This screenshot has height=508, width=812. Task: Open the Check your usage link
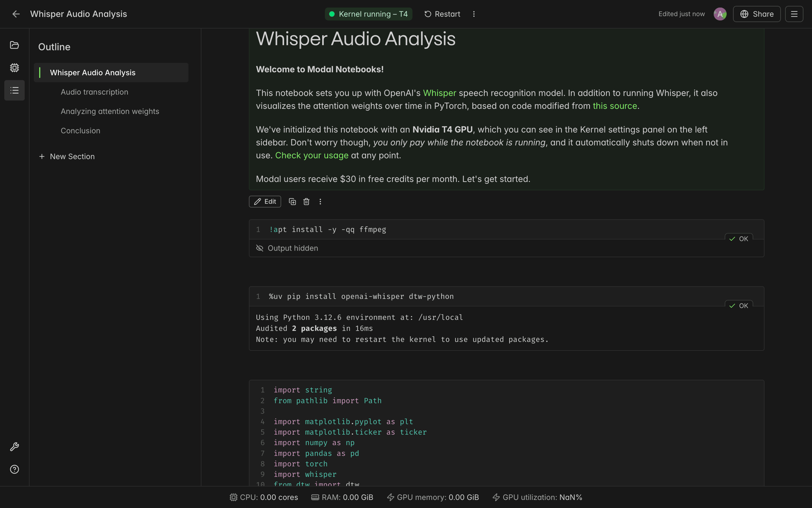312,155
